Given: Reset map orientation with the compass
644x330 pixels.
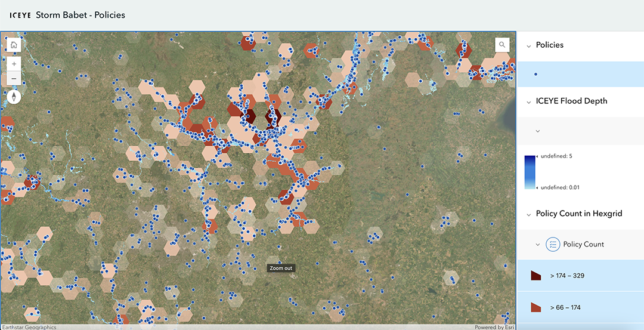Looking at the screenshot, I should point(14,97).
